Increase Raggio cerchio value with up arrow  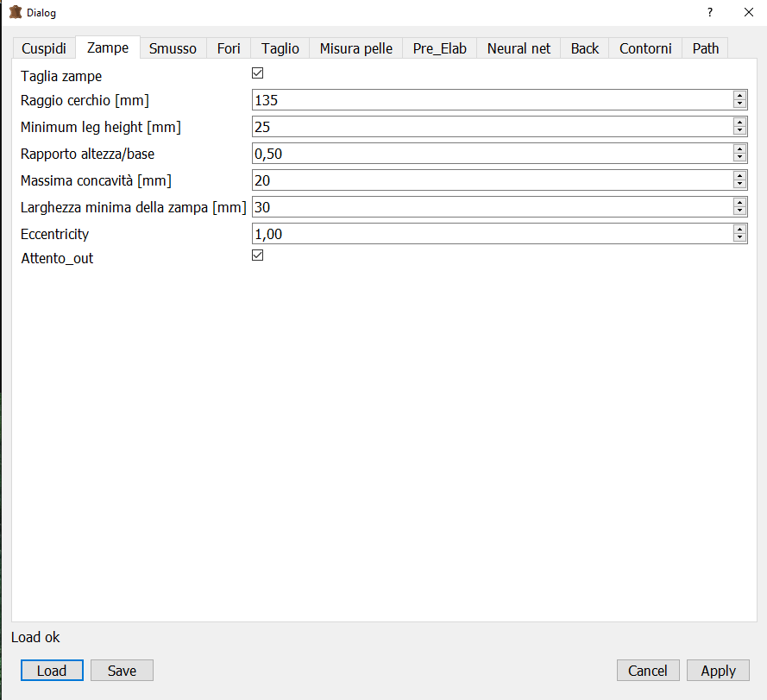click(x=739, y=95)
